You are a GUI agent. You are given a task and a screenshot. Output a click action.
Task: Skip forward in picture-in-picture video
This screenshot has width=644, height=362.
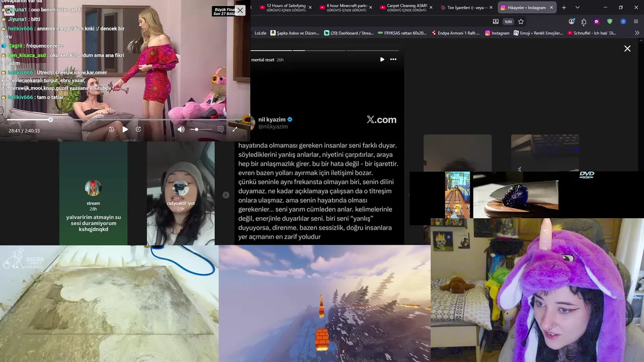(x=138, y=129)
